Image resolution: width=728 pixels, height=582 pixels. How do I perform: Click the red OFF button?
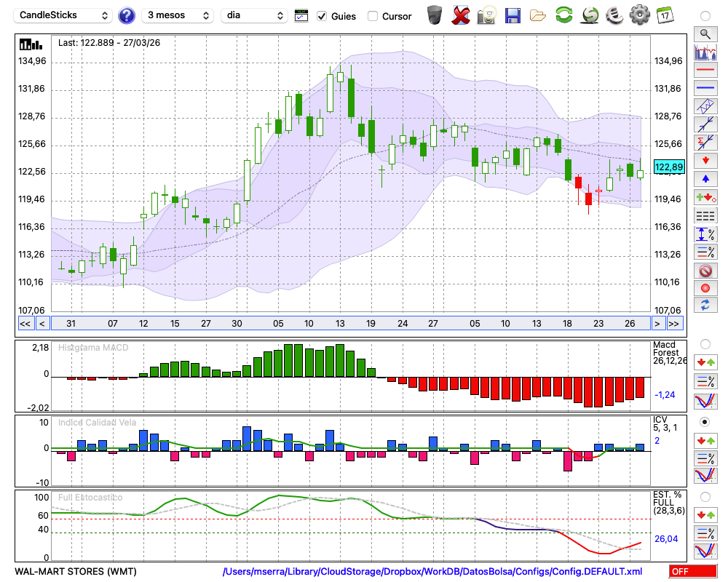click(692, 572)
